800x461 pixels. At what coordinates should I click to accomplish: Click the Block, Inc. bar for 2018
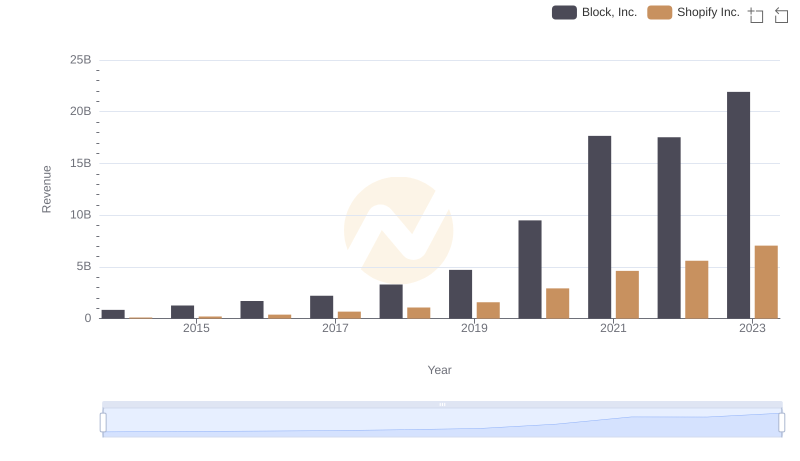coord(391,302)
